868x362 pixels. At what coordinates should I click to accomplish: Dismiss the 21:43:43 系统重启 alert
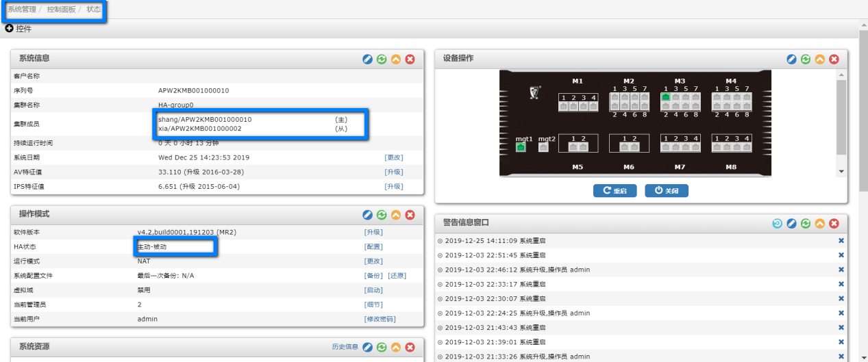coord(841,328)
